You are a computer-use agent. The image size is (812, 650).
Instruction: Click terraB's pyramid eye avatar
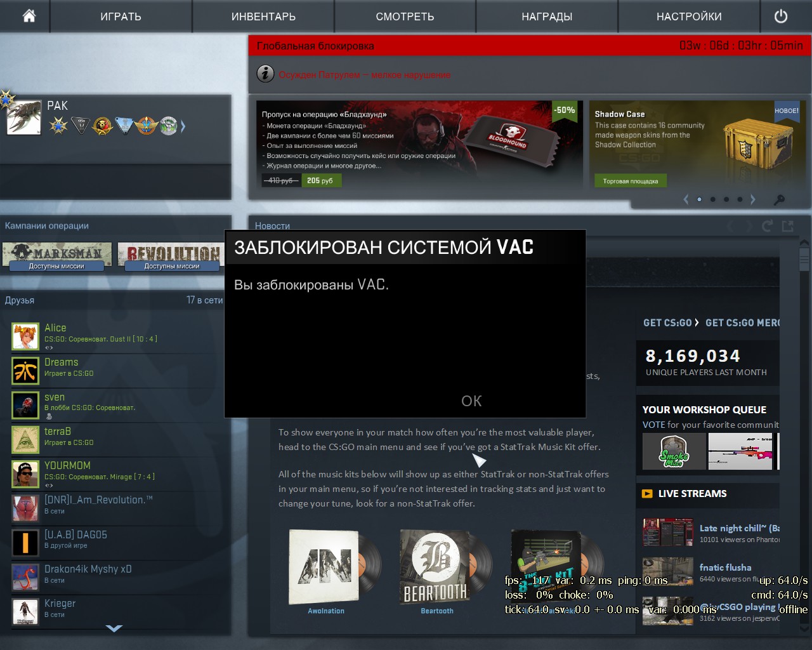pos(25,440)
